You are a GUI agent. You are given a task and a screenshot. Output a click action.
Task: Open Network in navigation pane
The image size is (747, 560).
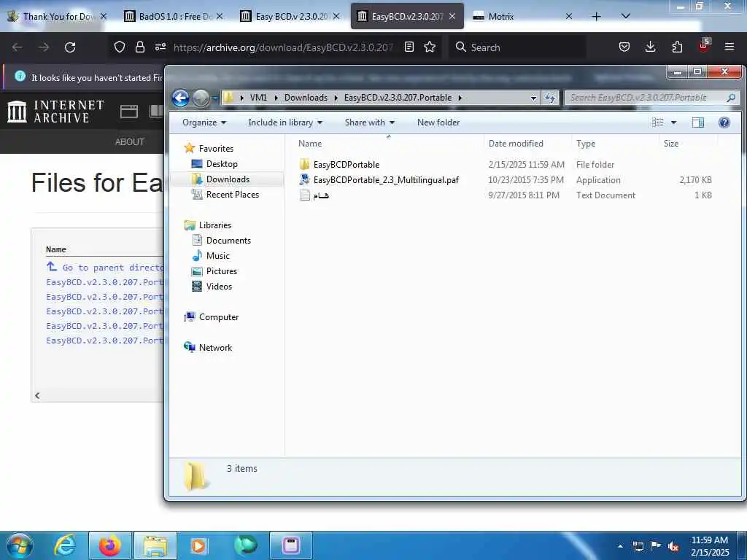215,348
